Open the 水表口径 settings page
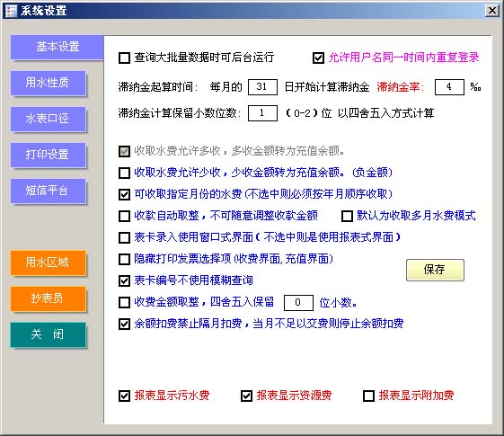The image size is (504, 436). tap(49, 119)
